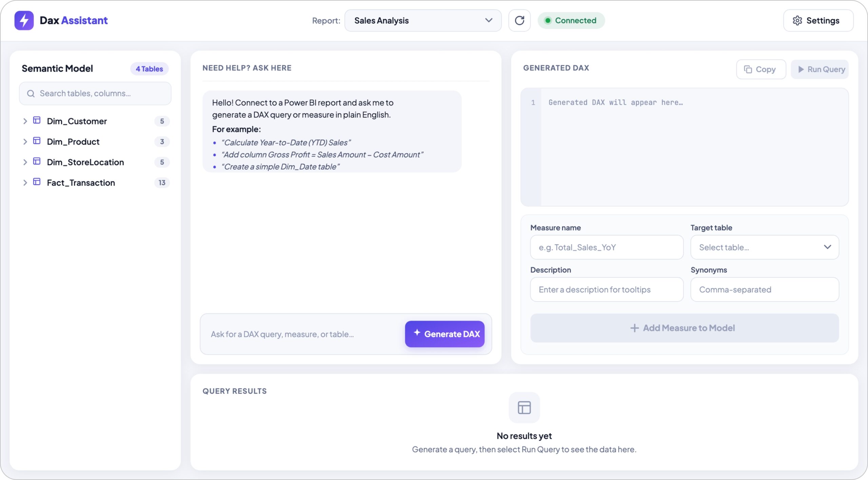Click the Fact_Transaction column count 13 badge
Screen dimensions: 868x480
[162, 183]
